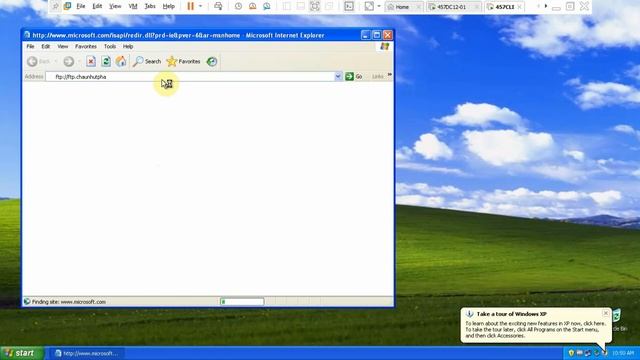Open the VMware stretch mode dropdown arrow
640x360 pixels.
pyautogui.click(x=379, y=6)
